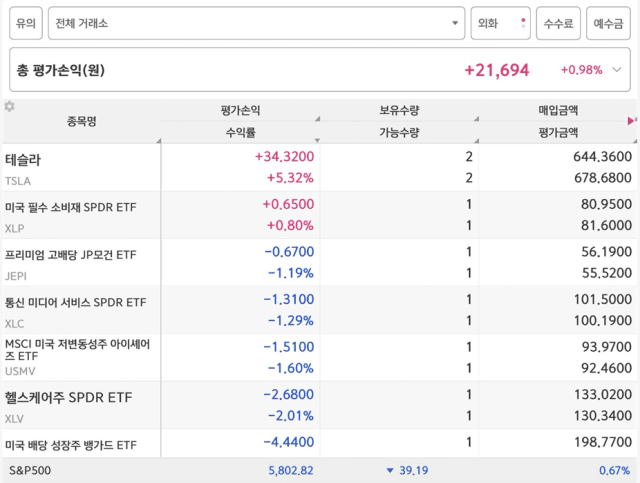Click XLC purchase amount 101.5000

coord(603,299)
